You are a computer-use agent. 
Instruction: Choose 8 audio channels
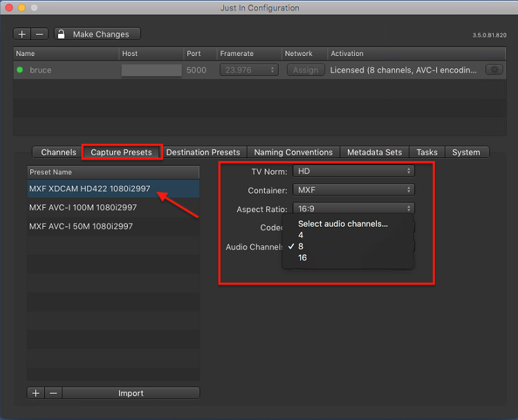point(348,247)
